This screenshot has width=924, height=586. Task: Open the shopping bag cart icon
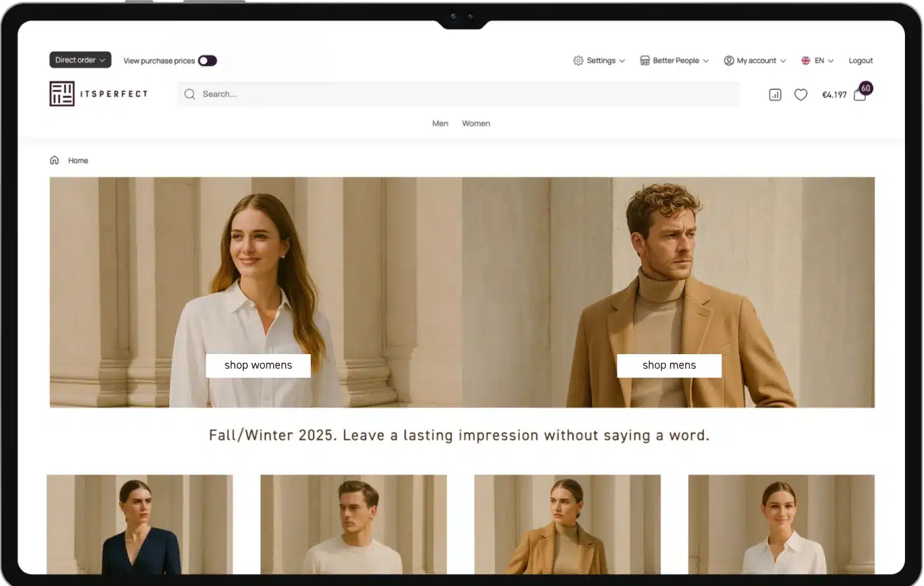tap(859, 96)
